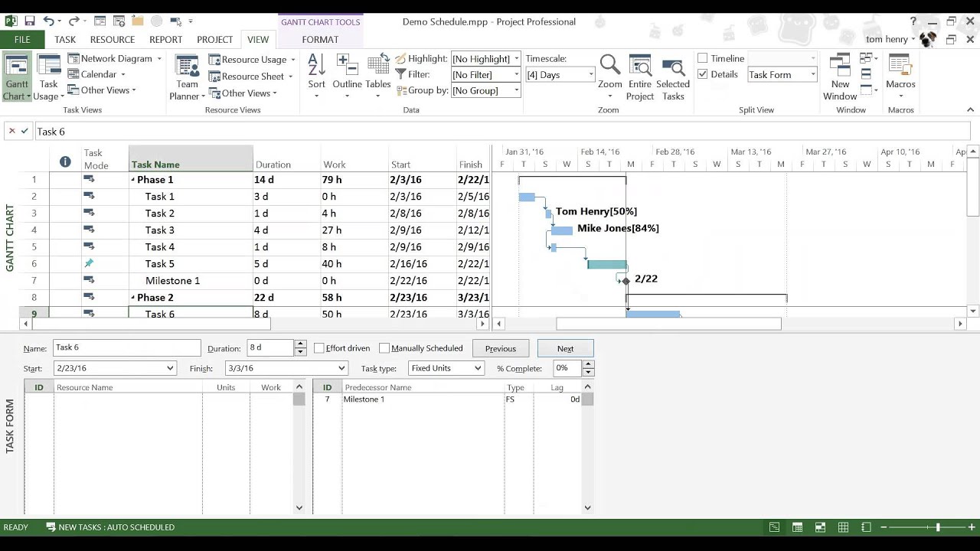
Task: Open the FORMAT ribbon tab
Action: pos(320,40)
